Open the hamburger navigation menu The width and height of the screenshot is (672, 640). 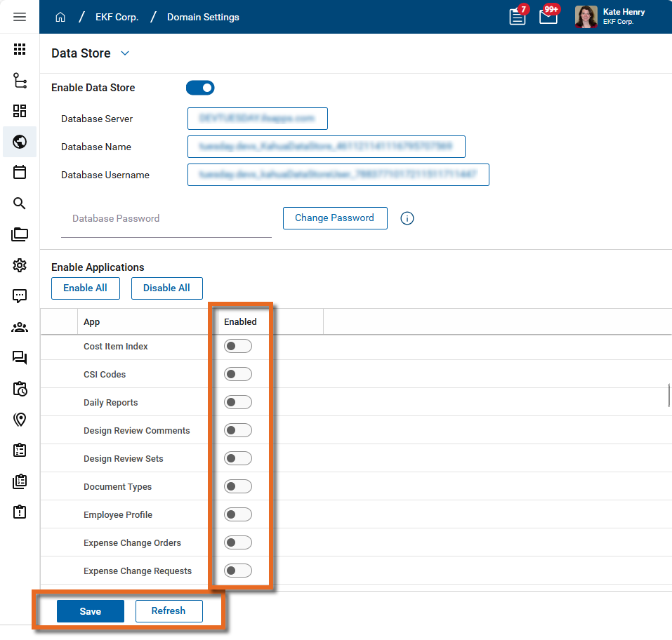[20, 17]
